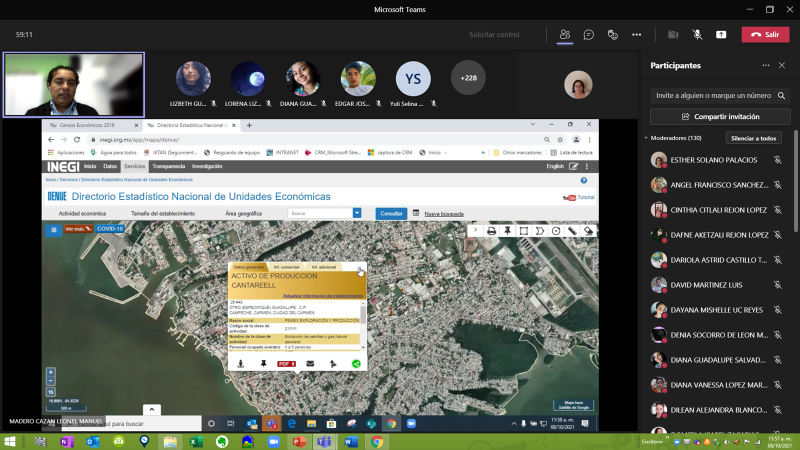
Task: Click Nueva búsqueda link
Action: coord(444,214)
